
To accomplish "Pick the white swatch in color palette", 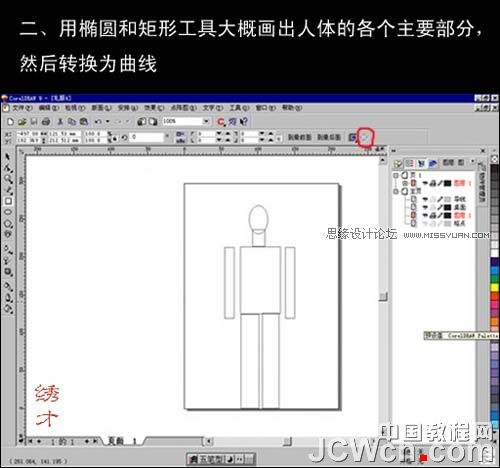I will 495,253.
